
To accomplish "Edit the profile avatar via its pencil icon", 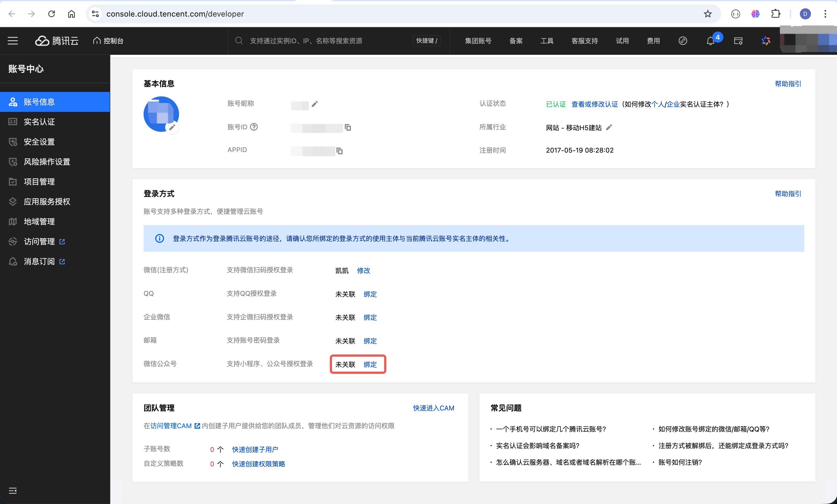I will click(x=173, y=128).
